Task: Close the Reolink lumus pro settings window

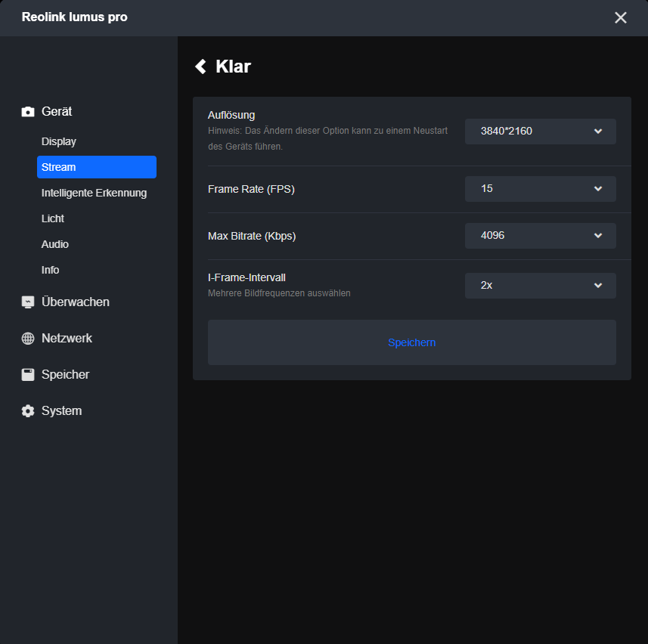Action: point(620,17)
